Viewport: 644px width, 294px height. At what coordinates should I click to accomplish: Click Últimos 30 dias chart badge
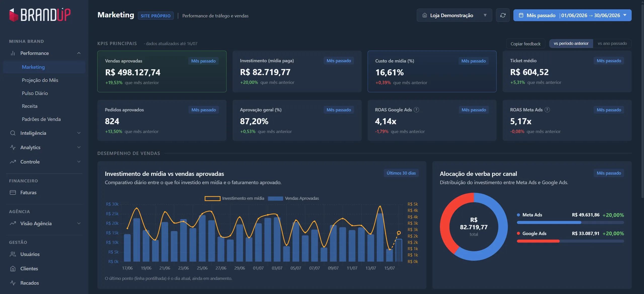401,173
